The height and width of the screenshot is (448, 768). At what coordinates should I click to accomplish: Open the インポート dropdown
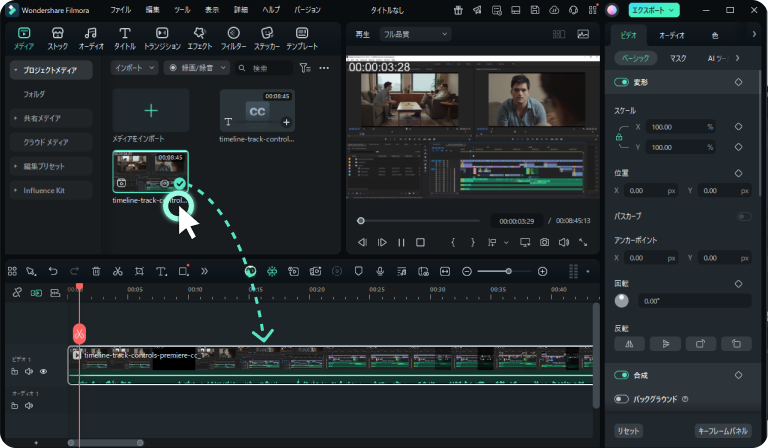tap(134, 68)
